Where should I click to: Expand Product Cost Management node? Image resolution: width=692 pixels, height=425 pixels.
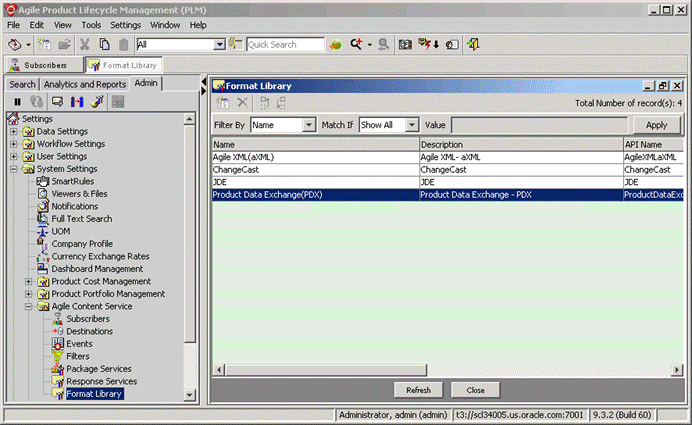point(28,281)
